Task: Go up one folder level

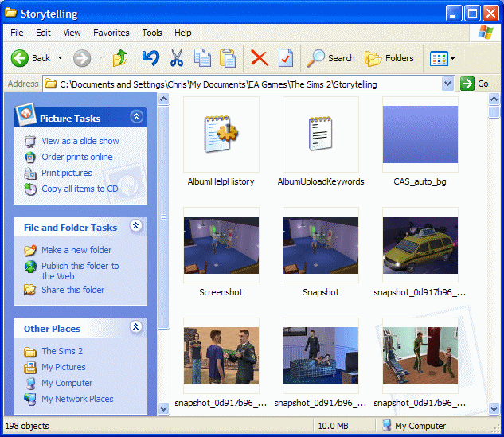Action: [x=120, y=58]
